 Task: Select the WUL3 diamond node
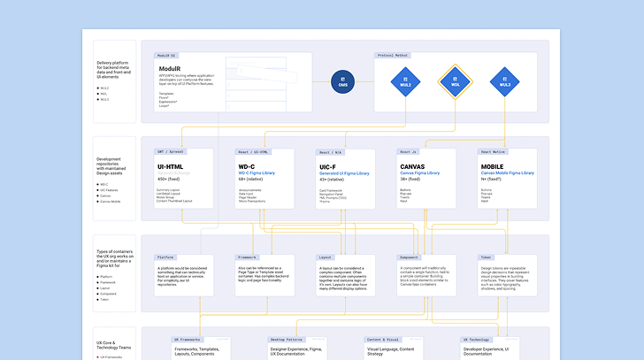tap(505, 83)
